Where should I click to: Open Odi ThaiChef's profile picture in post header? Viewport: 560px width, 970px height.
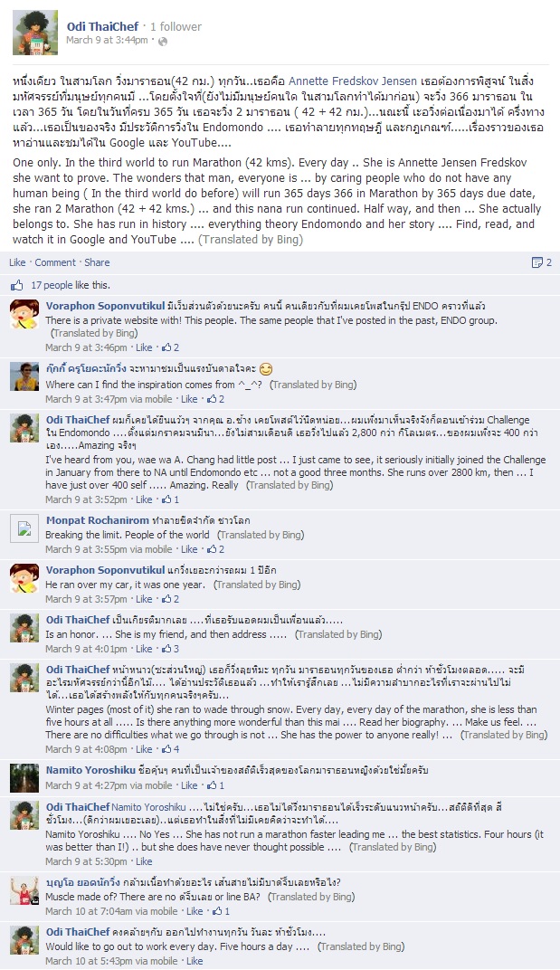(35, 33)
